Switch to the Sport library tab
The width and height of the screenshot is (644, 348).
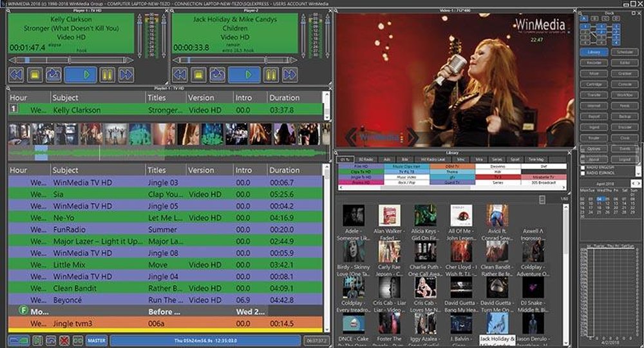tap(515, 159)
